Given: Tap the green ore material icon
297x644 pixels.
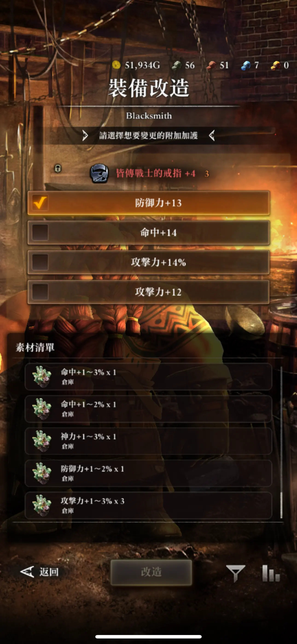Looking at the screenshot, I should point(177,65).
